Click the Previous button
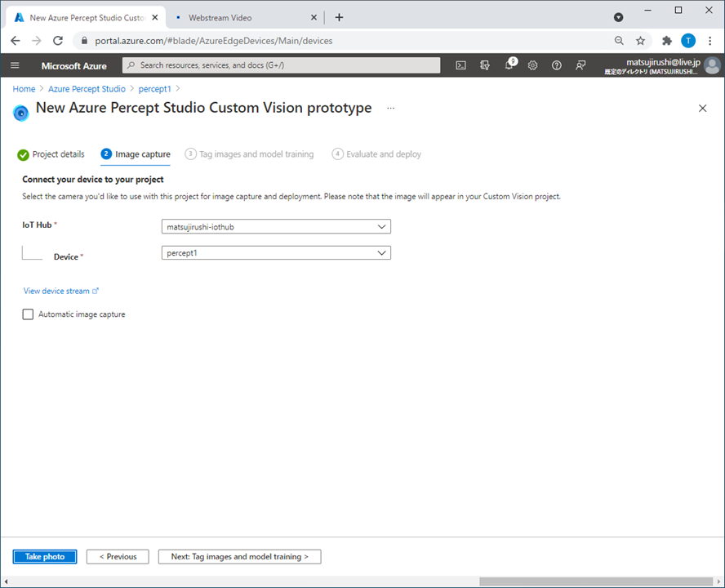The image size is (725, 588). pos(118,556)
